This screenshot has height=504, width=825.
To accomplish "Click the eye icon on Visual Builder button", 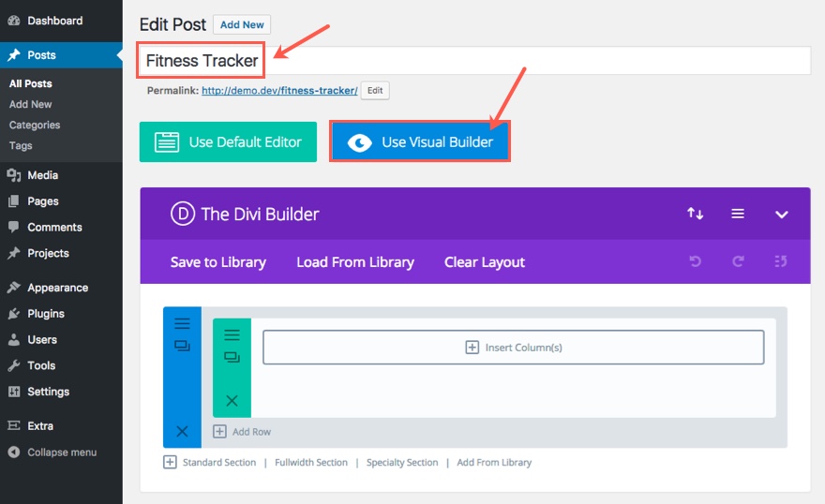I will 360,142.
